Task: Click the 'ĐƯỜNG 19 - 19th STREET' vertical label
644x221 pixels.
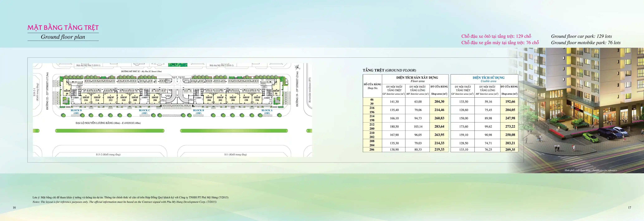Action: (x=297, y=89)
